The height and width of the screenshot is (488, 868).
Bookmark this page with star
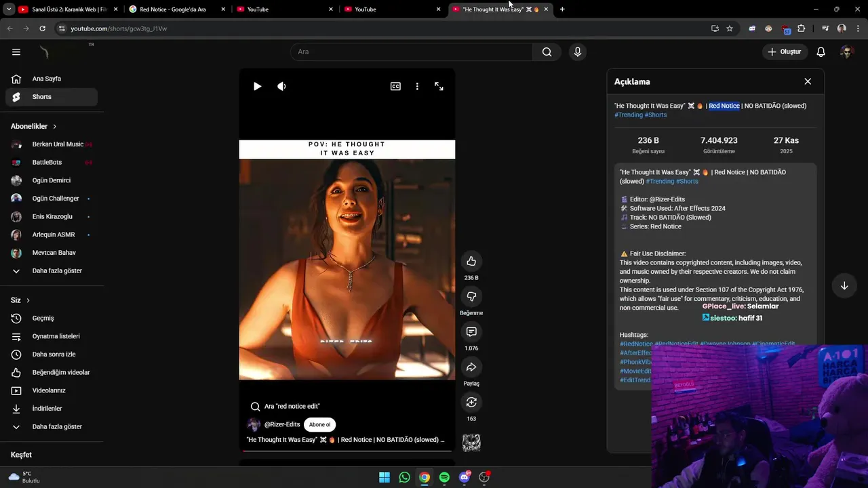730,28
